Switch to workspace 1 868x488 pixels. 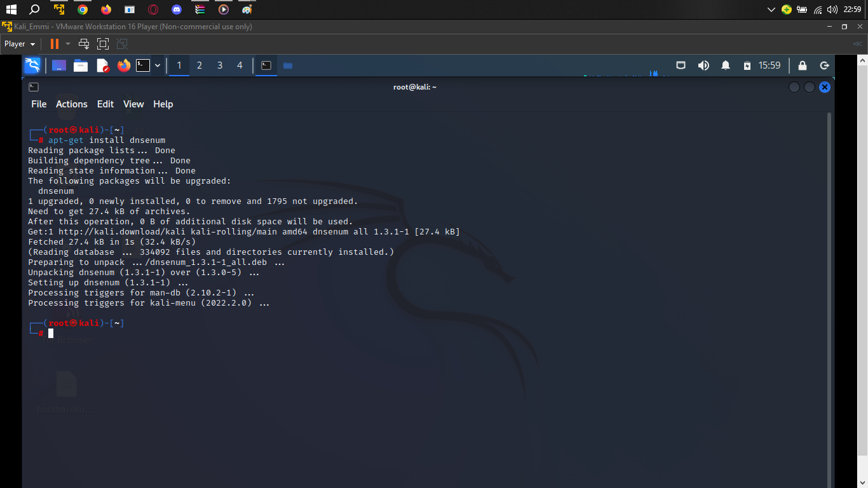[x=179, y=65]
